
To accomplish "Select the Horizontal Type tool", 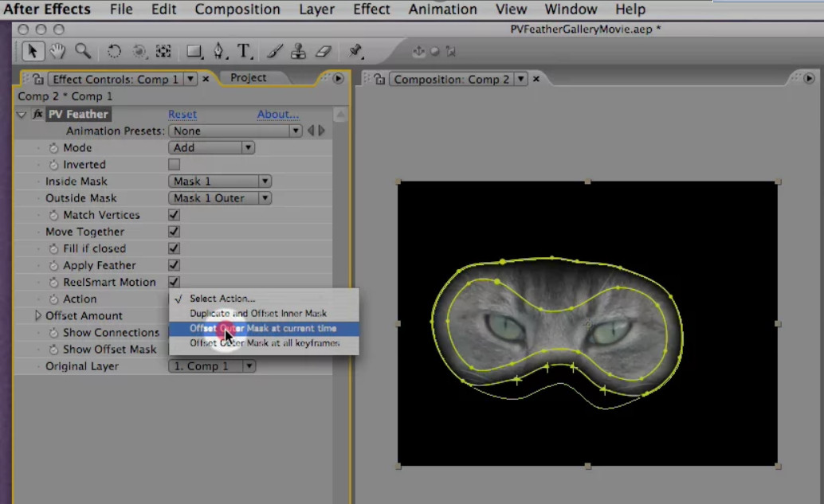I will pyautogui.click(x=245, y=52).
